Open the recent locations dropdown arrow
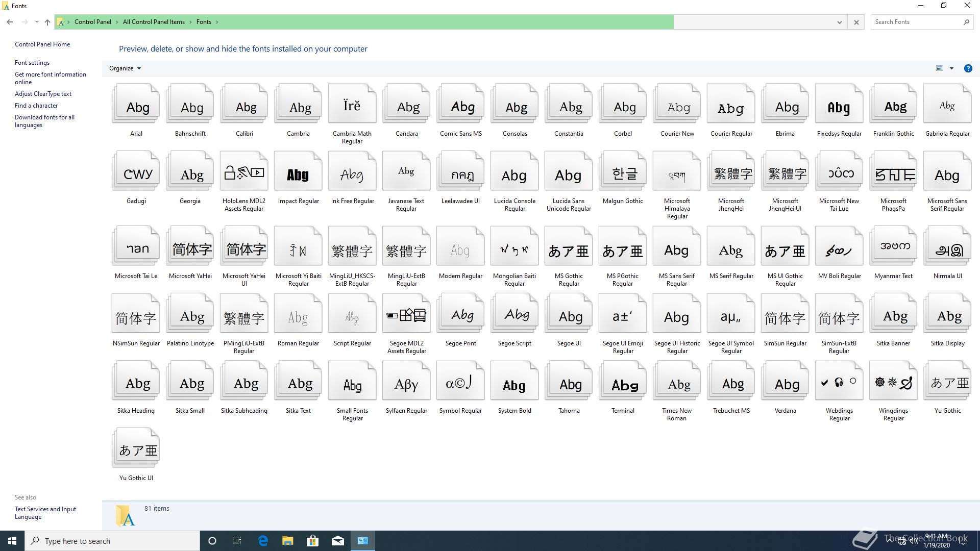980x551 pixels. click(37, 22)
